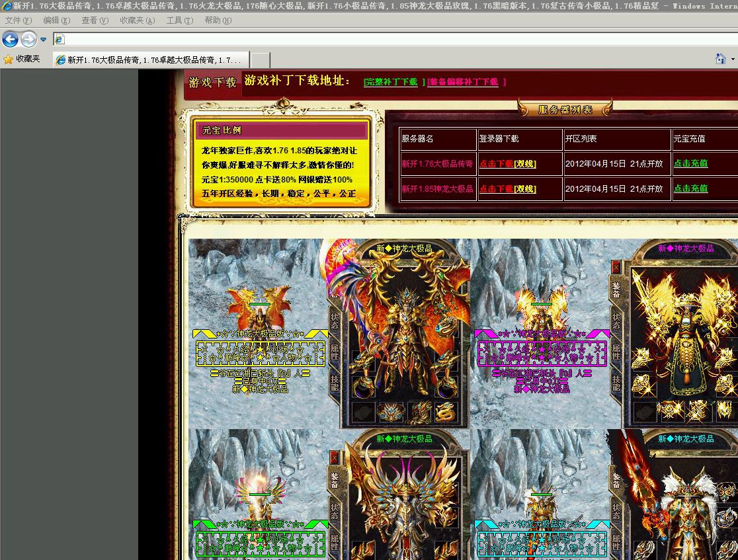Focus the browser address bar field
Viewport: 738px width, 560px height.
395,40
